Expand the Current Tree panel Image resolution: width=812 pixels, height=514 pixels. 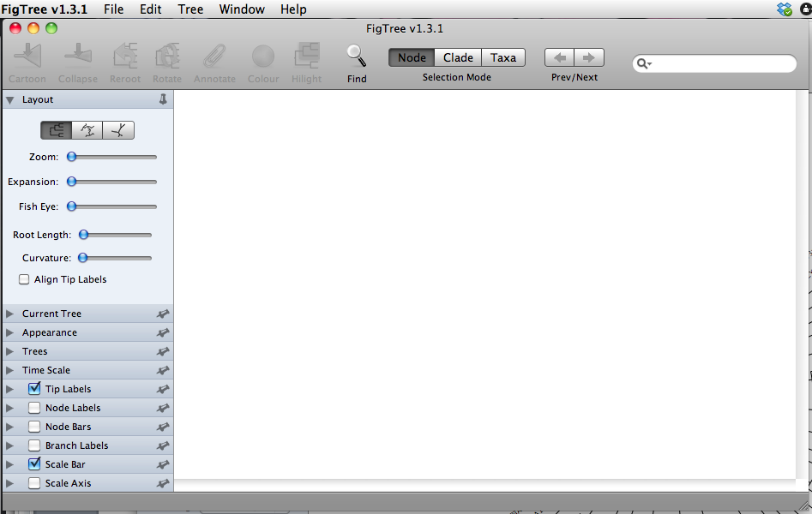pos(10,314)
